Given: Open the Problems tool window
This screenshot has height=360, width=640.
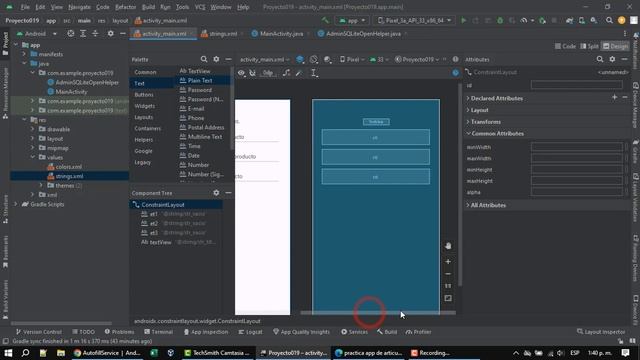Looking at the screenshot, I should pos(119,332).
